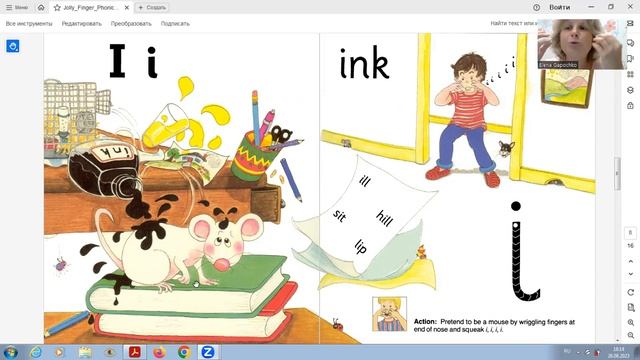Click the word "hill" on the paper

[384, 218]
